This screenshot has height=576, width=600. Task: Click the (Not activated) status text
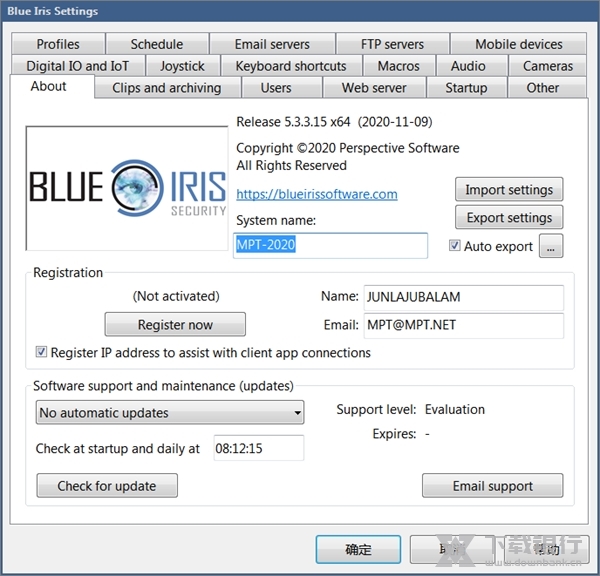coord(176,296)
